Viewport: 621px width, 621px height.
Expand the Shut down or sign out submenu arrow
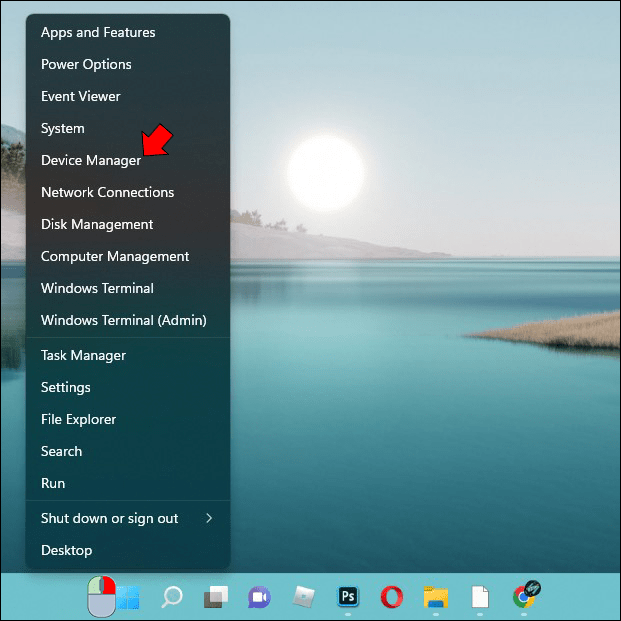(209, 518)
